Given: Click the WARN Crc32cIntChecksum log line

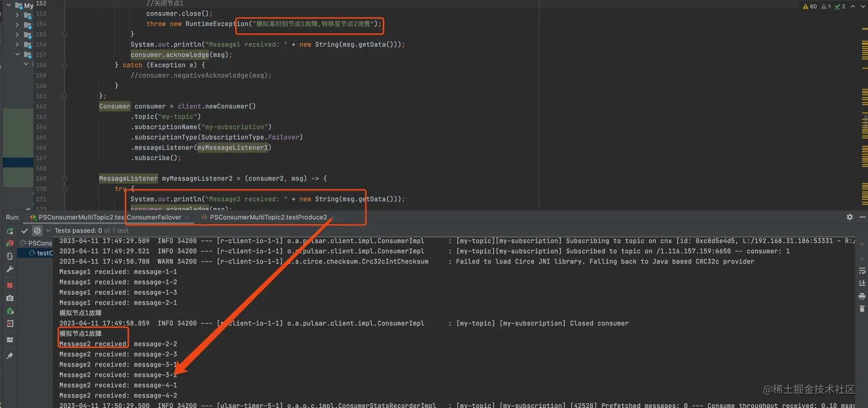Looking at the screenshot, I should [406, 261].
